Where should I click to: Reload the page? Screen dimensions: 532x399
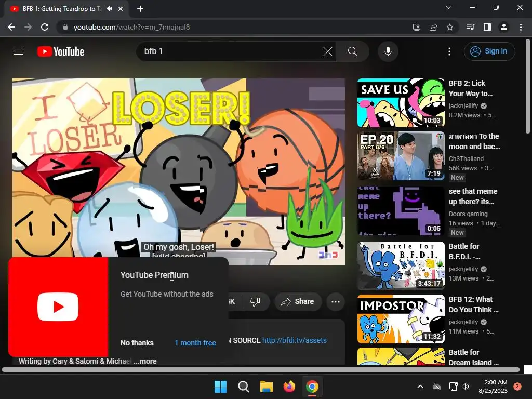45,27
